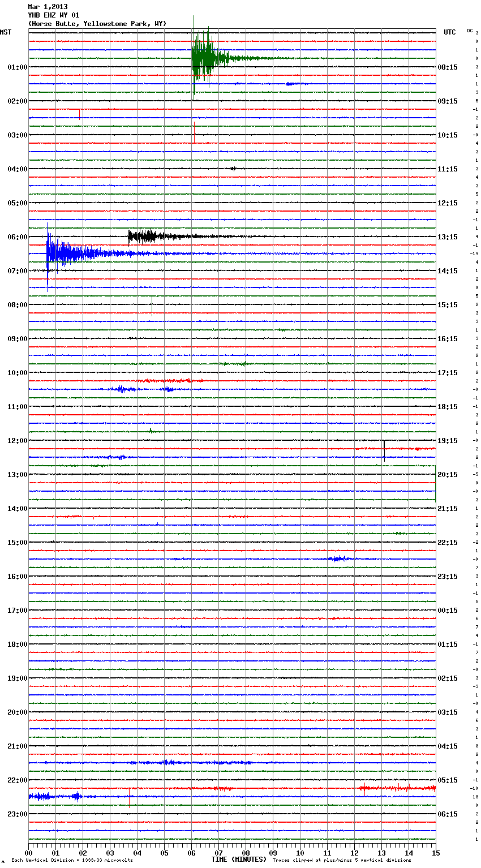Click the 22:15 UTC time label
The height and width of the screenshot is (868, 481).
click(448, 543)
